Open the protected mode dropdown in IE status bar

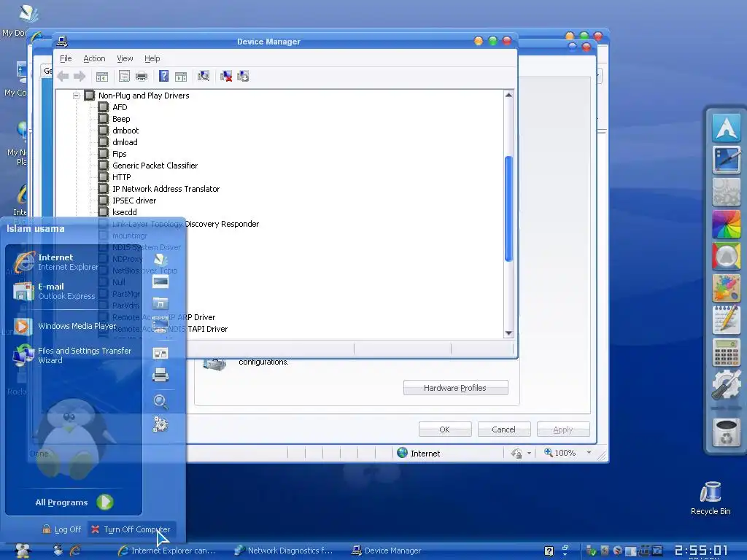530,454
